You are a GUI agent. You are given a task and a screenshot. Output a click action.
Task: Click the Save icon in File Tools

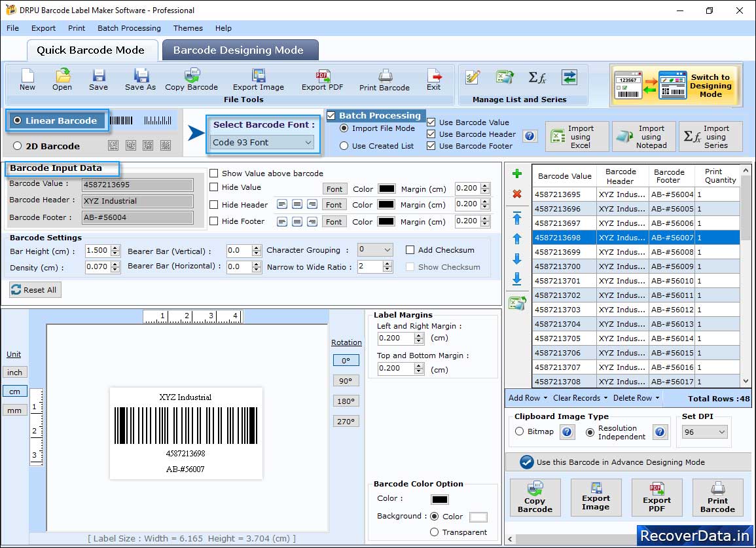click(x=98, y=80)
